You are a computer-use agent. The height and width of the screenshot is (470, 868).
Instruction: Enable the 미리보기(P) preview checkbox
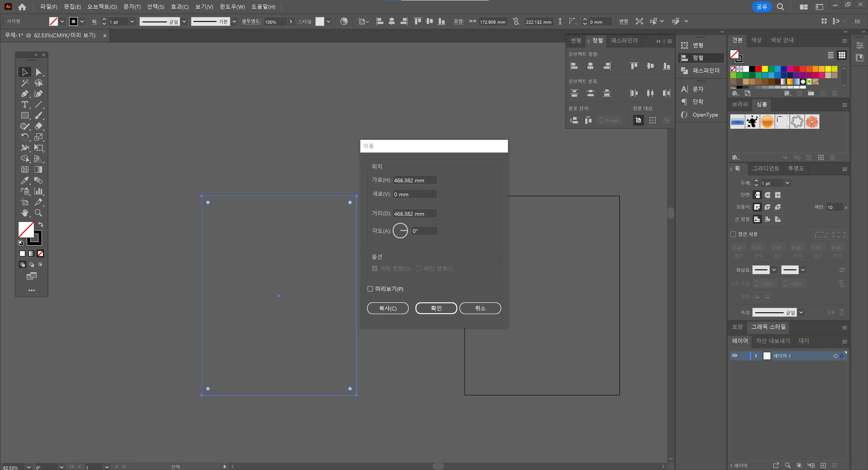click(370, 289)
